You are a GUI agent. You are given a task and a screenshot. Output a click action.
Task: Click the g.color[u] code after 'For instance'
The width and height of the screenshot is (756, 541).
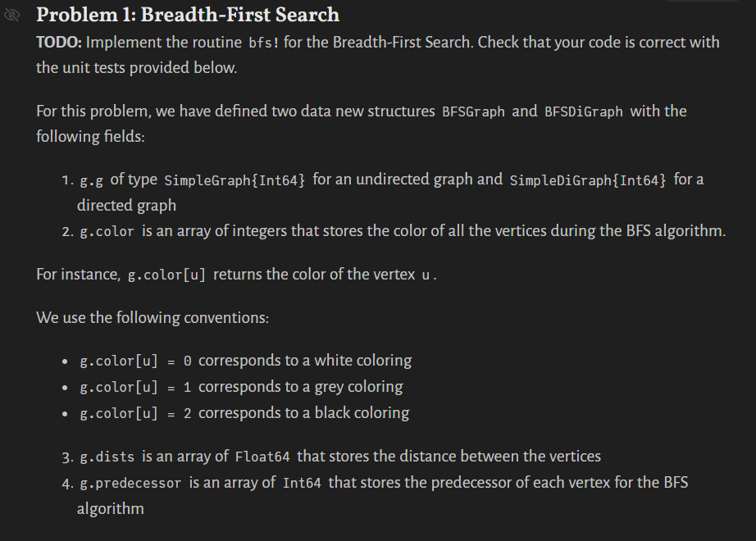coord(168,275)
